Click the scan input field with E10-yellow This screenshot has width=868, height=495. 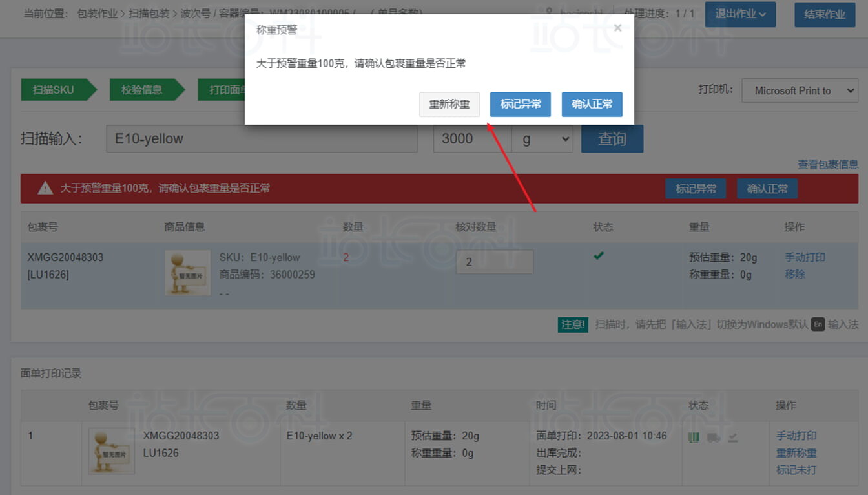click(262, 139)
